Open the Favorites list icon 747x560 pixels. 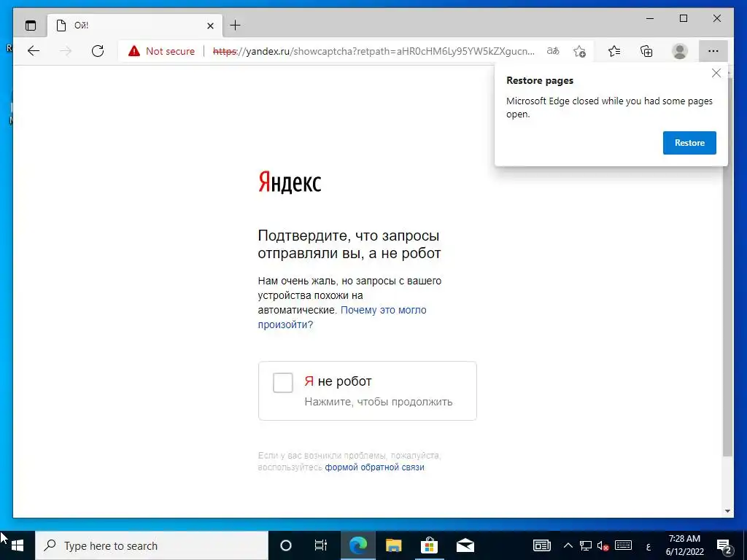pyautogui.click(x=614, y=51)
